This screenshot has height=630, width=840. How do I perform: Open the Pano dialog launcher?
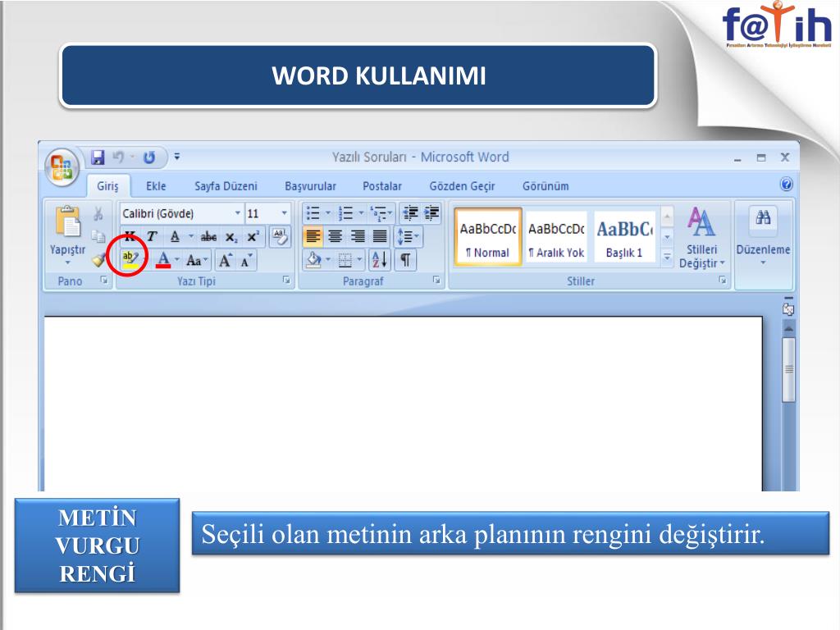104,281
